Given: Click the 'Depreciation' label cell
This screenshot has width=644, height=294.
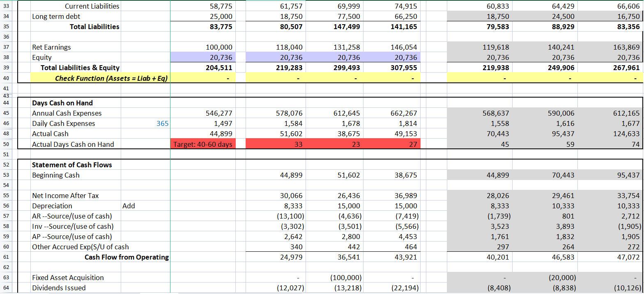Looking at the screenshot, I should (52, 206).
